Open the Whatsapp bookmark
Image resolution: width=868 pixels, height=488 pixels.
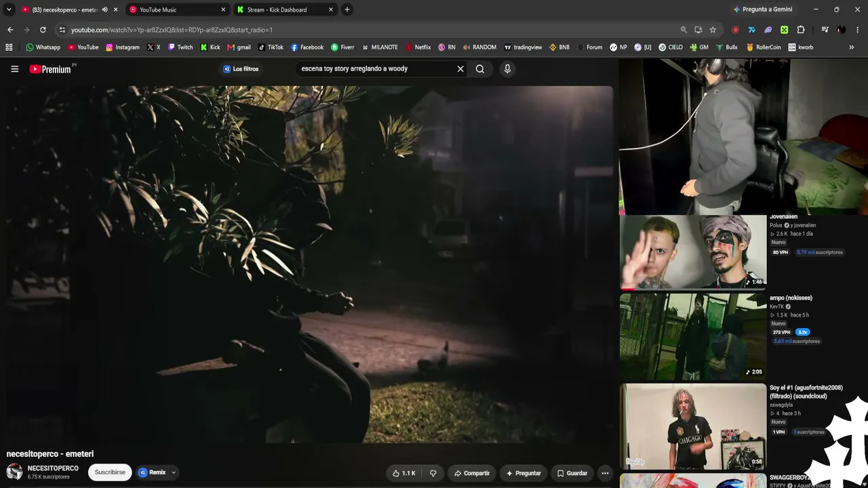coord(43,47)
